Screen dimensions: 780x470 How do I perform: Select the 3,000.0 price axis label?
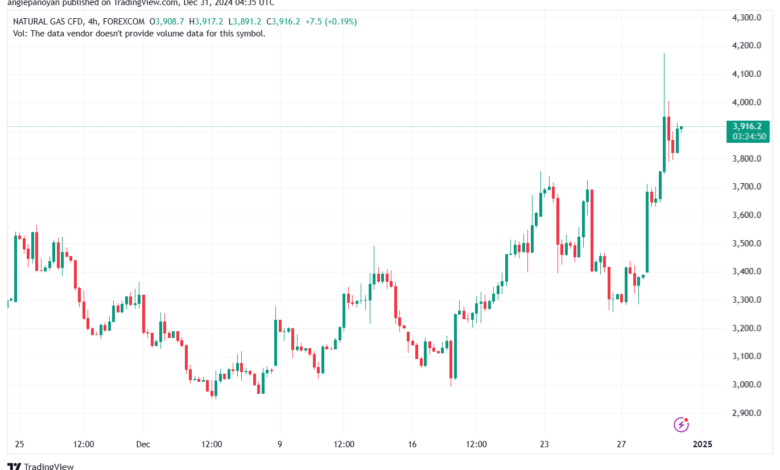[746, 384]
